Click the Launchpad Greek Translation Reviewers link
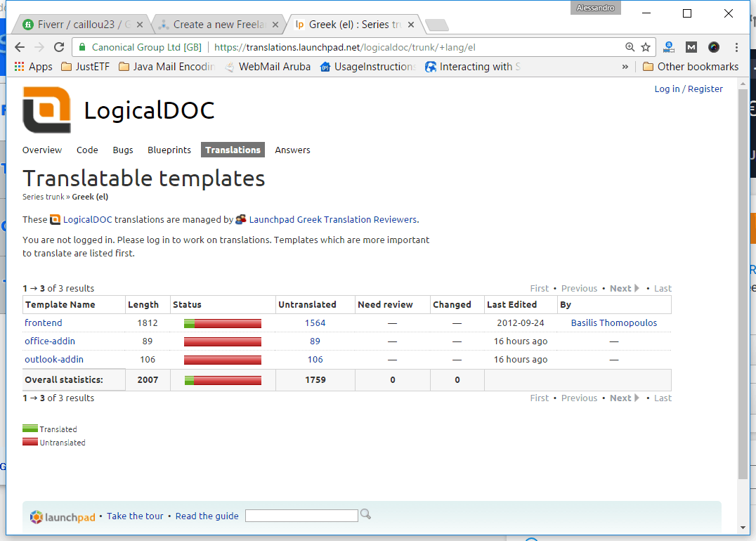 (332, 219)
